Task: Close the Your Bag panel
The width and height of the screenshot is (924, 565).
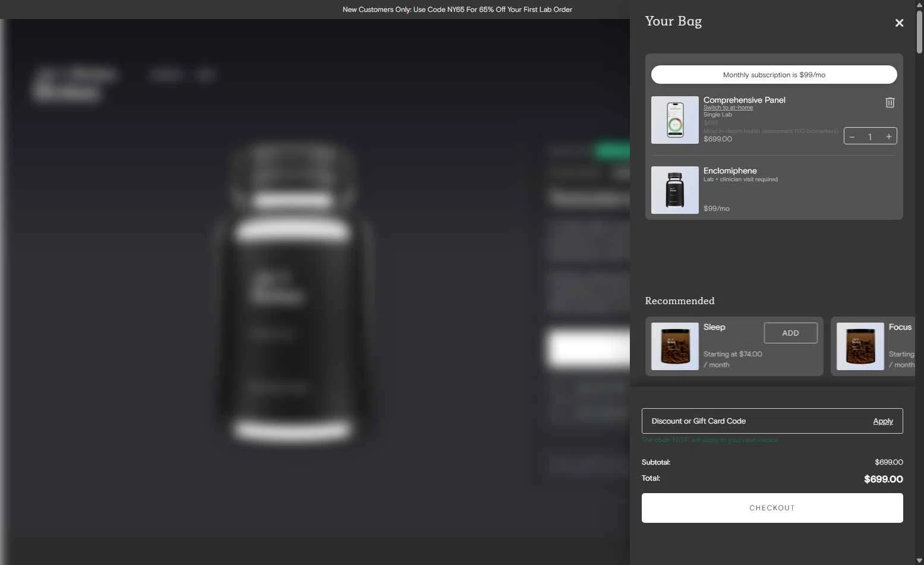Action: tap(899, 23)
